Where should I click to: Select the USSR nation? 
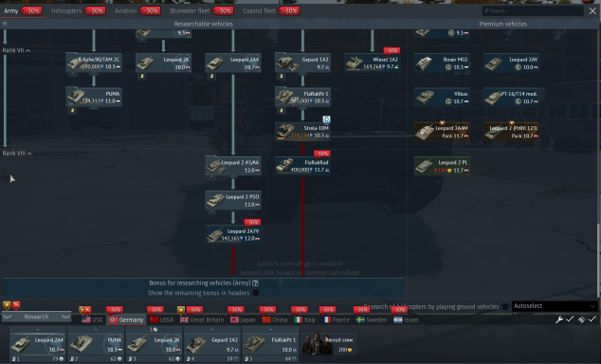pyautogui.click(x=162, y=319)
